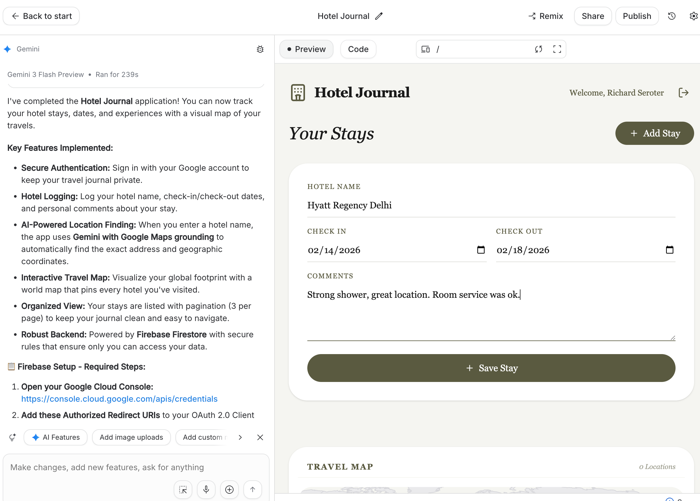This screenshot has height=501, width=700.
Task: Dismiss the suggestion chips with the X
Action: [260, 437]
